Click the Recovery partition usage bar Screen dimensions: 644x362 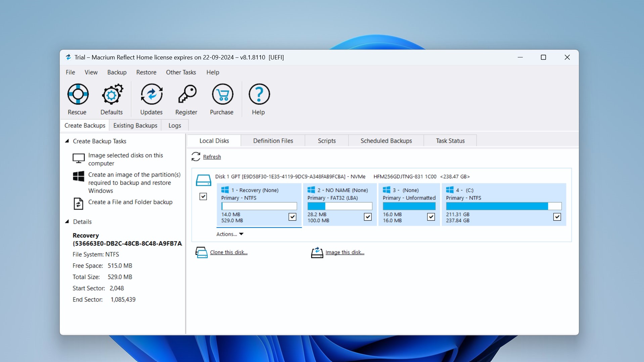click(259, 206)
